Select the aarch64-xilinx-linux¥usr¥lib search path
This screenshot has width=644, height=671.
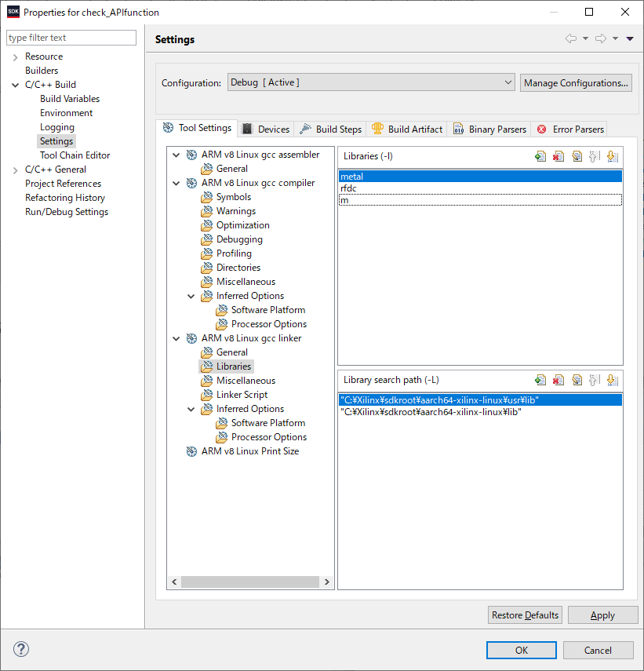480,400
